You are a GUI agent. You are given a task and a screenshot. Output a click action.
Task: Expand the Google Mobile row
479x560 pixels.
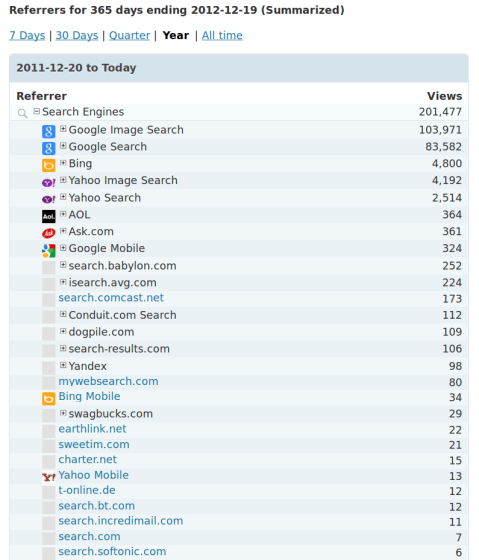[x=63, y=248]
